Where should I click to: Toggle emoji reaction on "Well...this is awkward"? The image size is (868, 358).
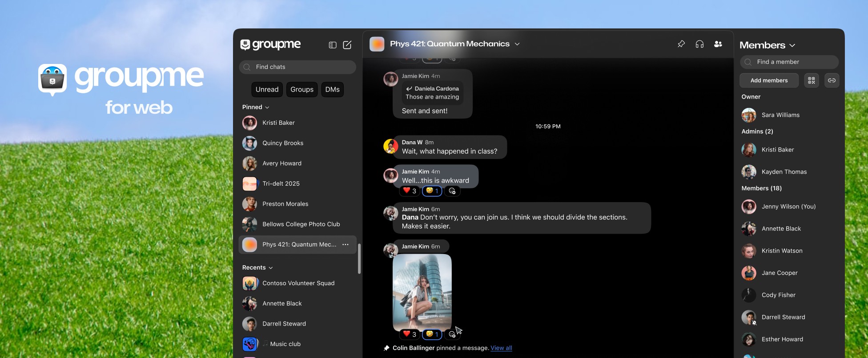[432, 191]
